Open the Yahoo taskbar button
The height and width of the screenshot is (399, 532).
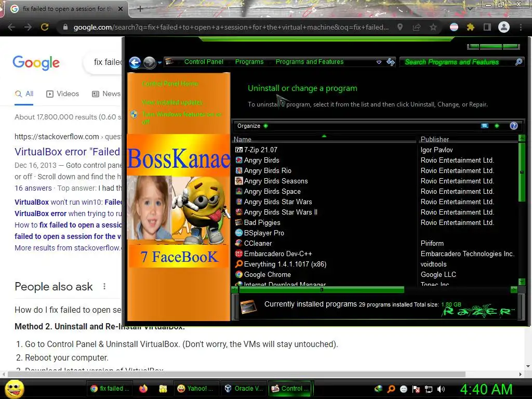[x=197, y=389]
